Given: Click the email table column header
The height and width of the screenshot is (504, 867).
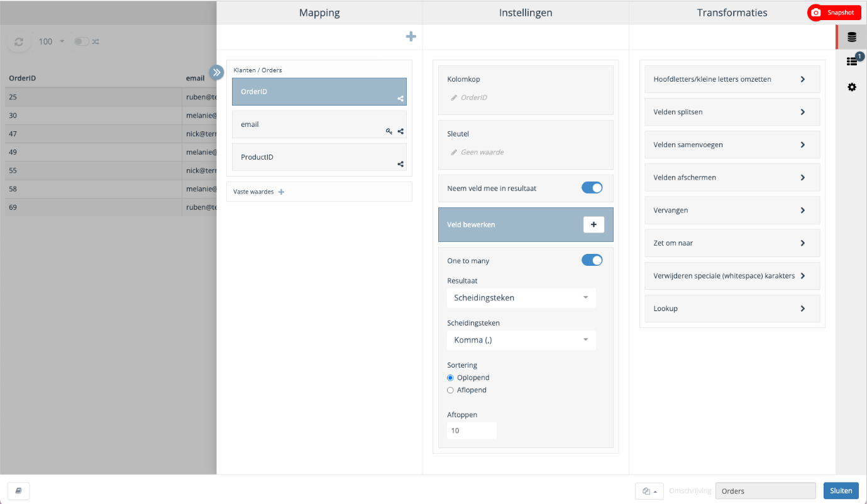Looking at the screenshot, I should click(x=196, y=79).
